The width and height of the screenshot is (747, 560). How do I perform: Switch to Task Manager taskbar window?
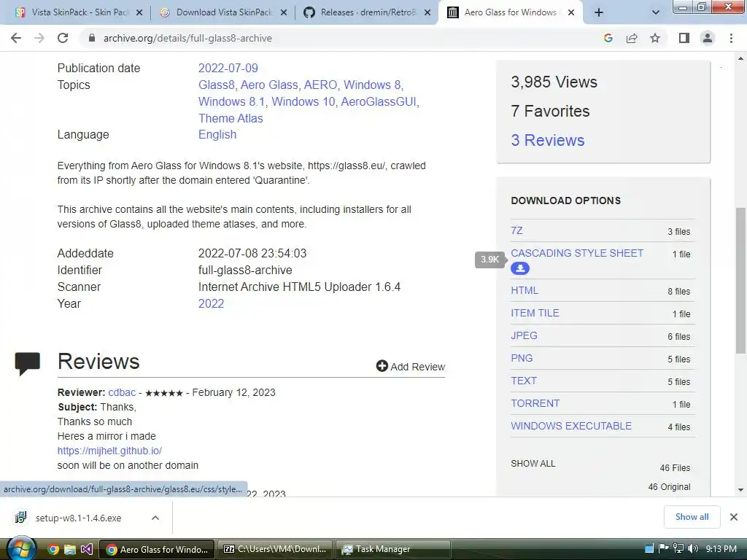pyautogui.click(x=393, y=549)
